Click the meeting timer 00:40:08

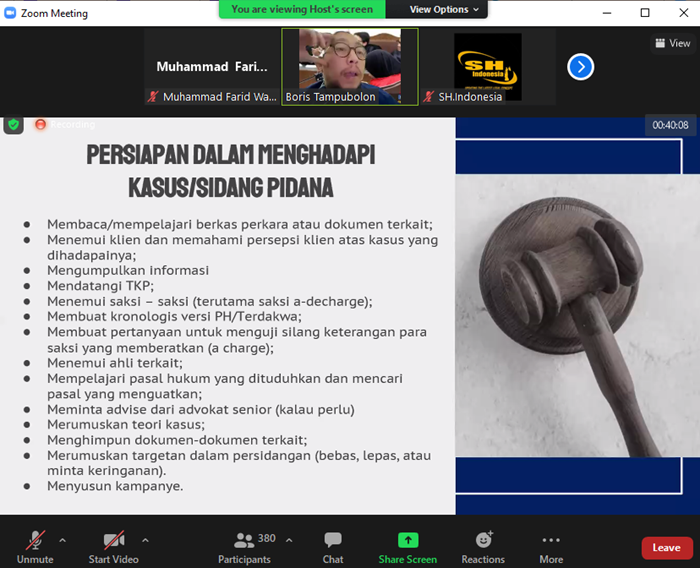click(670, 125)
